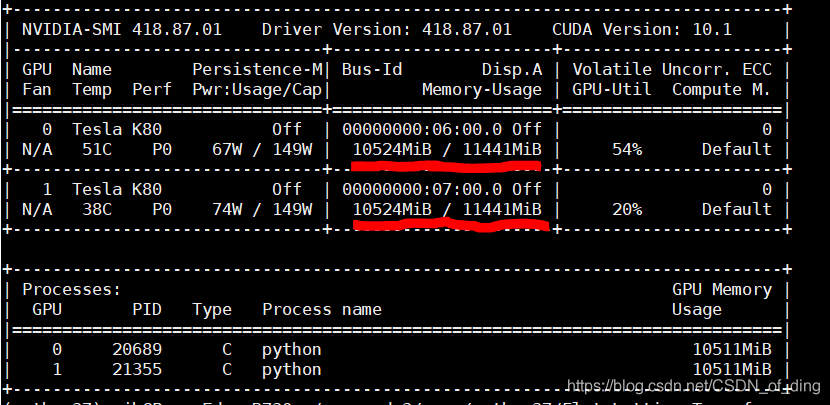Click the 67W / 149W power reading

[x=261, y=150]
